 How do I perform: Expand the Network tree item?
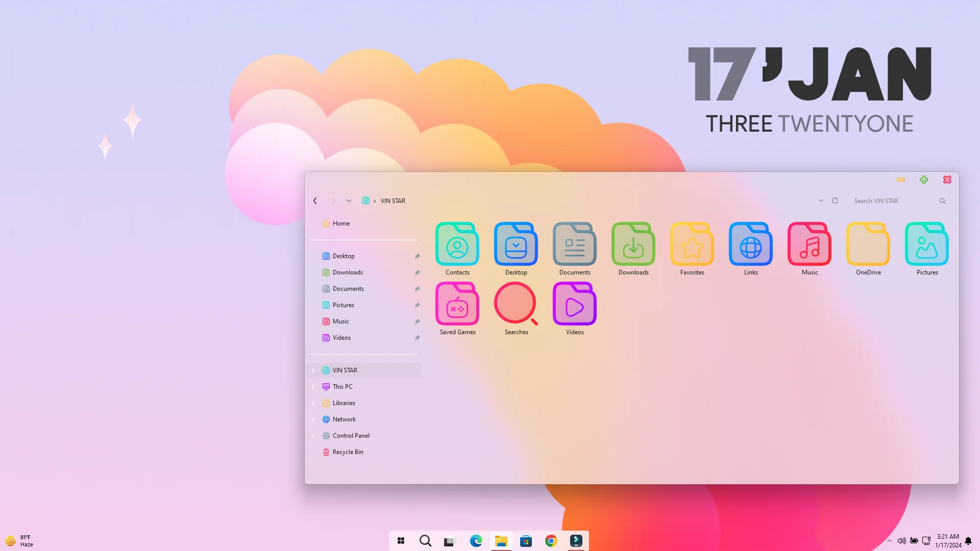click(x=313, y=419)
